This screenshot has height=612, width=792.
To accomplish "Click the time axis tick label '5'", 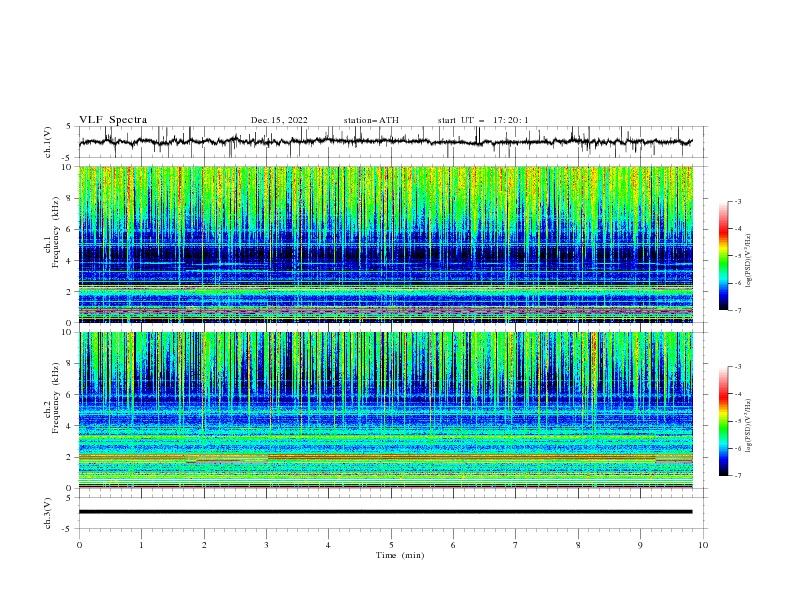I will click(x=391, y=545).
